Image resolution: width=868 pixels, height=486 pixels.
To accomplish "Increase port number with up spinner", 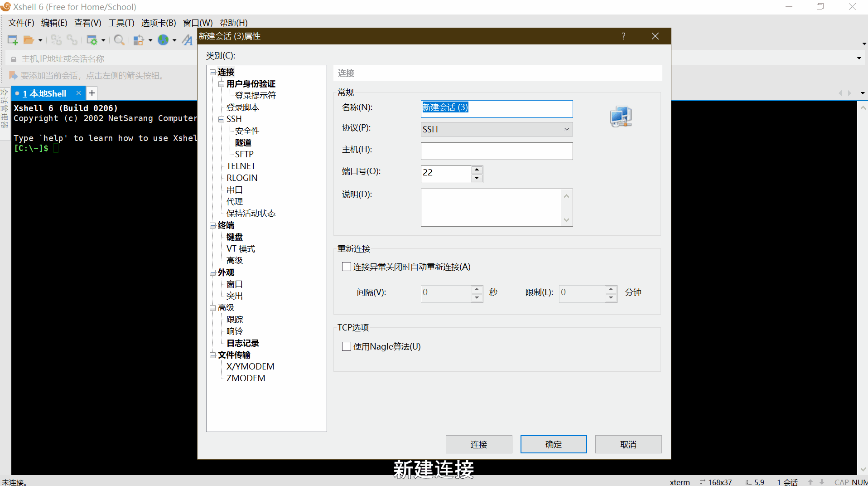I will [x=477, y=170].
